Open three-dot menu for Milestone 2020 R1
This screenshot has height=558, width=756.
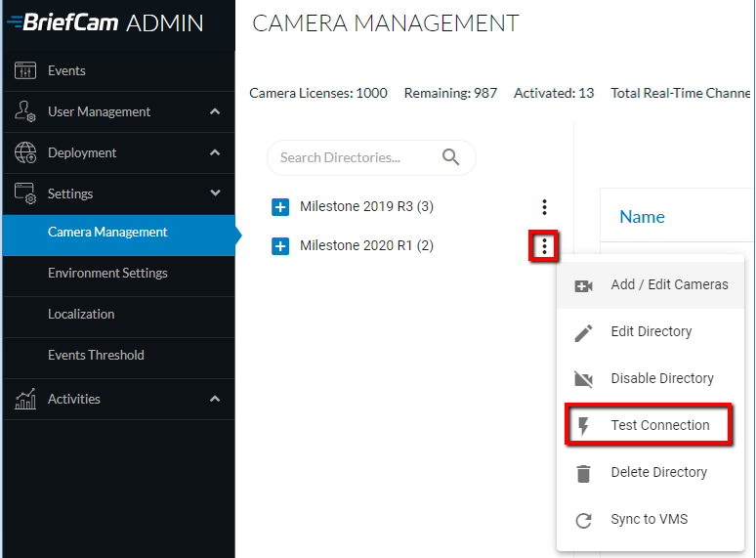coord(544,246)
